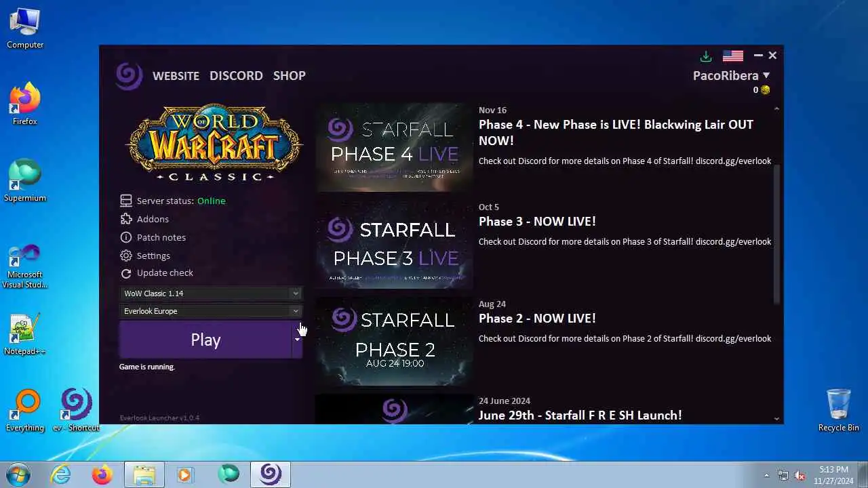Close the Everlook Launcher window
868x488 pixels.
[772, 56]
